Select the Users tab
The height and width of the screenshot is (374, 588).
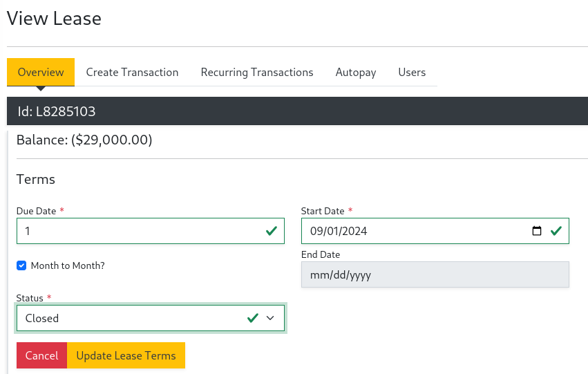point(412,72)
